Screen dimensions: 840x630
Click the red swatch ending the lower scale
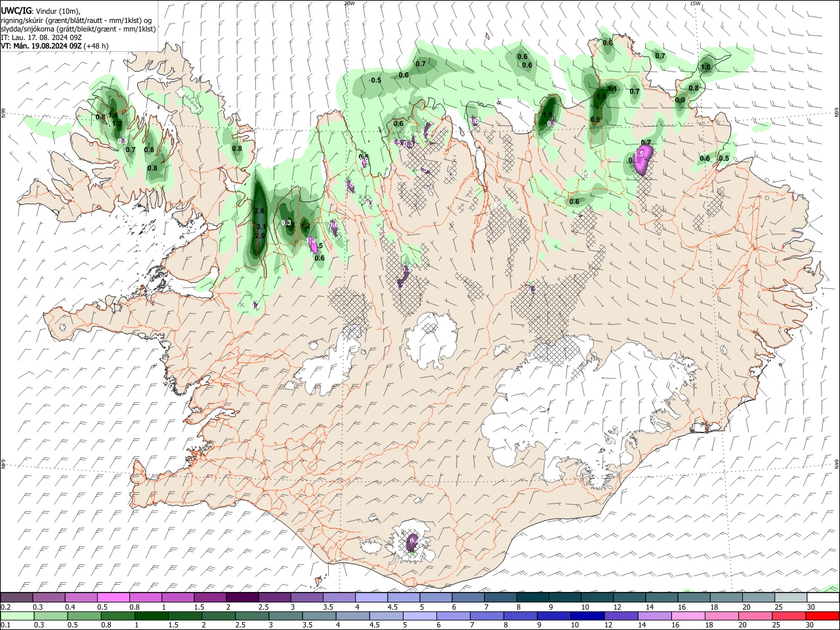pos(822,616)
